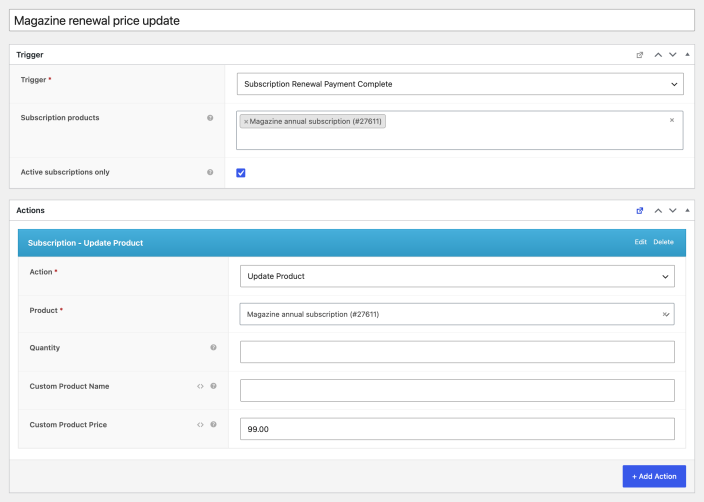
Task: Open the Product select dropdown
Action: pyautogui.click(x=457, y=314)
